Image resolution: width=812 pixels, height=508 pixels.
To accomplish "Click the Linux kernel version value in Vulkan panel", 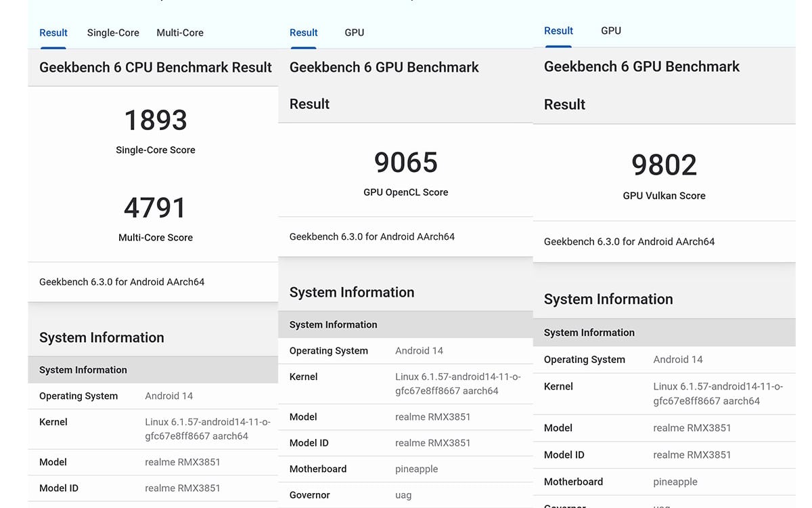I will pos(718,394).
